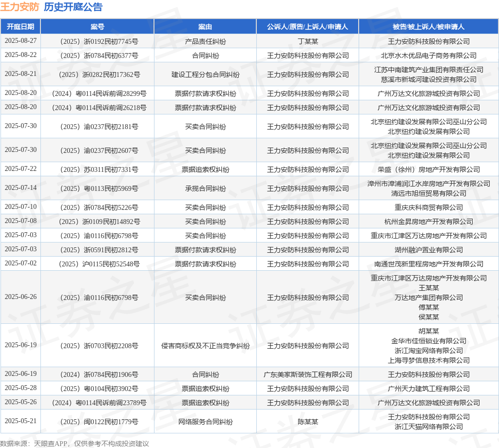Click the 侵害商标权及不正当竞争纠纷 cause cell

pos(205,346)
